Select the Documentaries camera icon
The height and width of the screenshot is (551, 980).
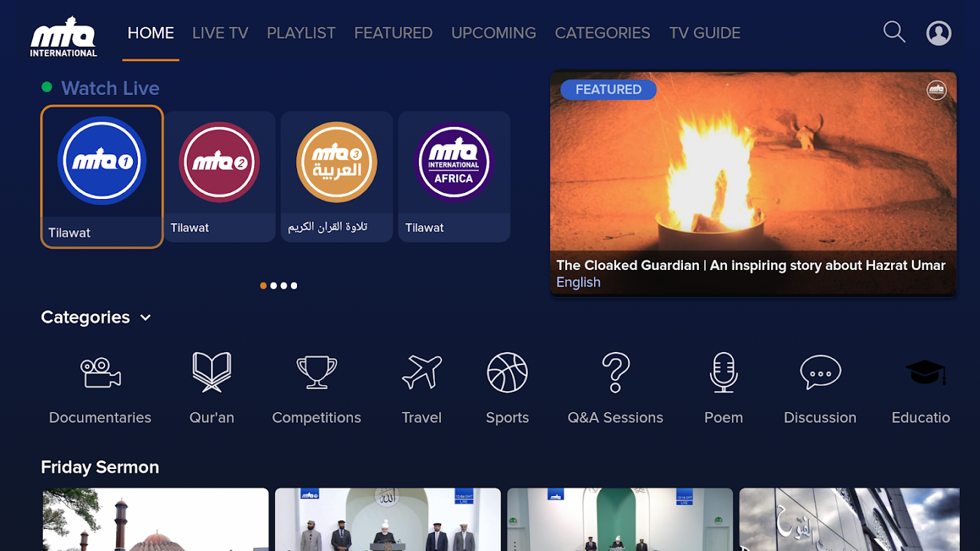pos(101,373)
